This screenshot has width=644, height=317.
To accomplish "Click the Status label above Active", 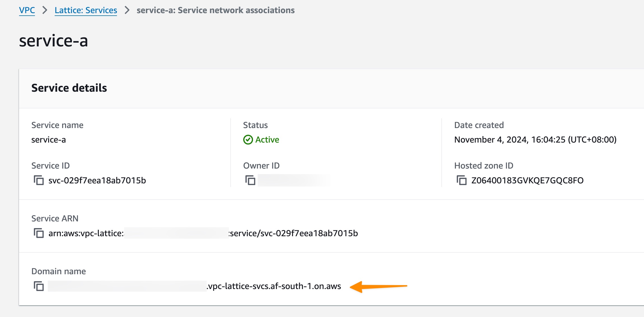I will click(255, 125).
